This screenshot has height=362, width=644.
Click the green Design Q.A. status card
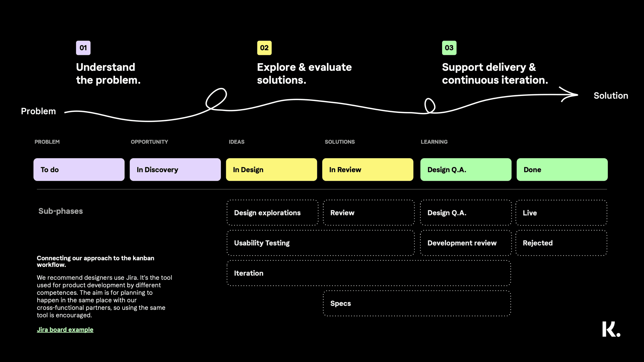[466, 169]
